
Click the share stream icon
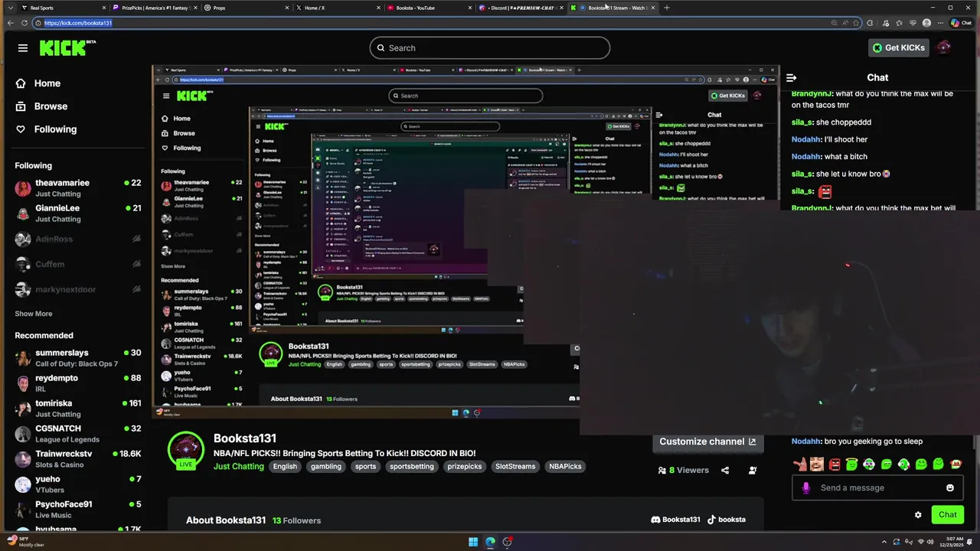point(725,470)
